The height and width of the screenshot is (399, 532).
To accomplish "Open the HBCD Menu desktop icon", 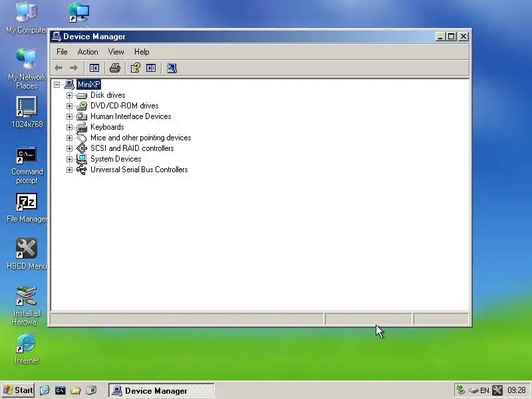I will click(x=27, y=249).
